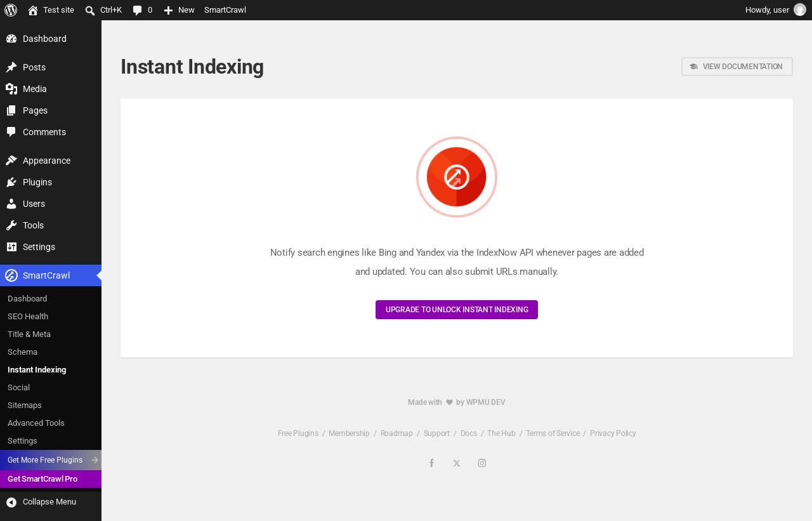Click the Users person icon

[11, 204]
